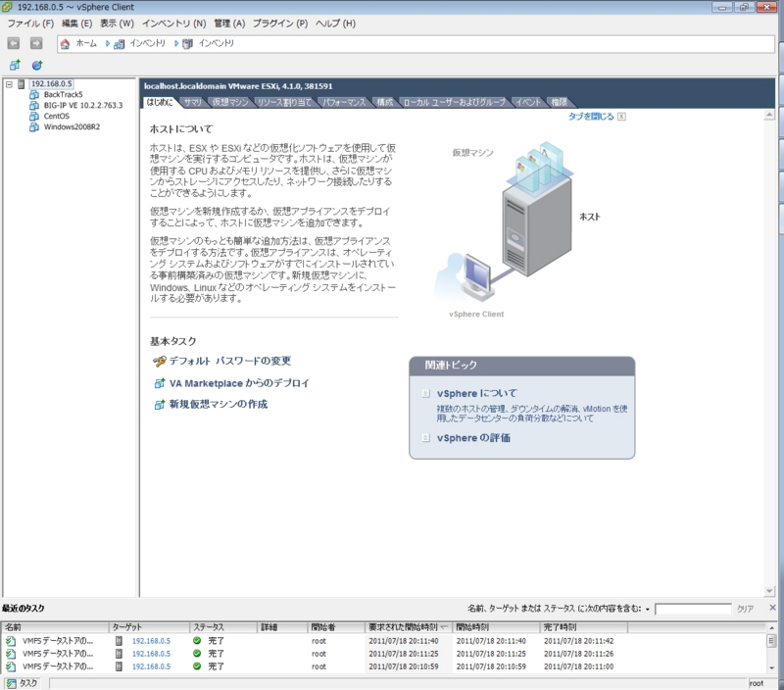
Task: Open the vSphere について topic
Action: (x=477, y=393)
